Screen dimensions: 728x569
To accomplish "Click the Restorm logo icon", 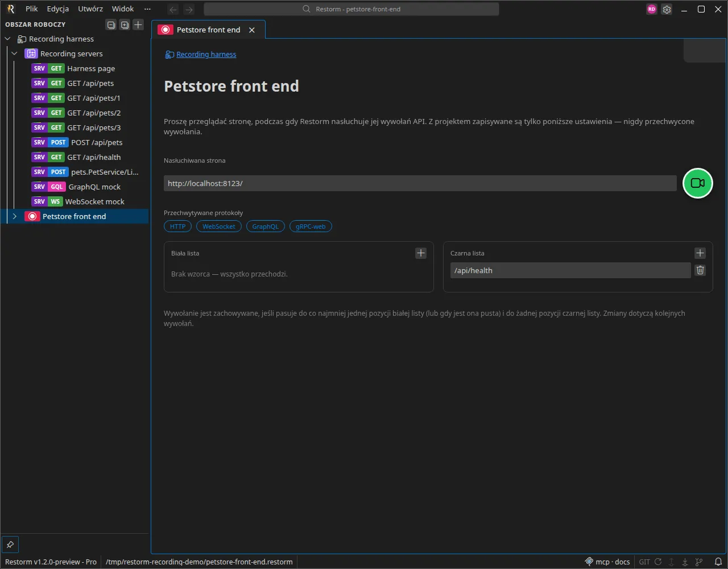I will [x=10, y=9].
